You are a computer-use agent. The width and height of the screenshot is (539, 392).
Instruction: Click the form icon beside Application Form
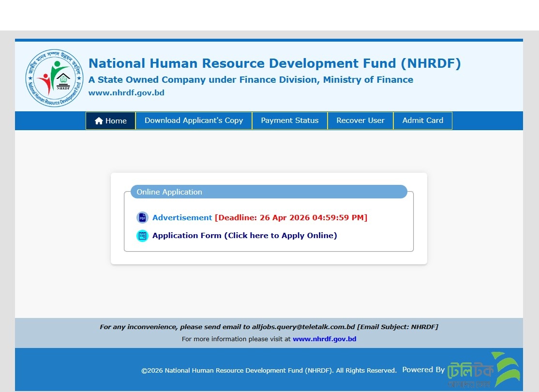pos(142,236)
